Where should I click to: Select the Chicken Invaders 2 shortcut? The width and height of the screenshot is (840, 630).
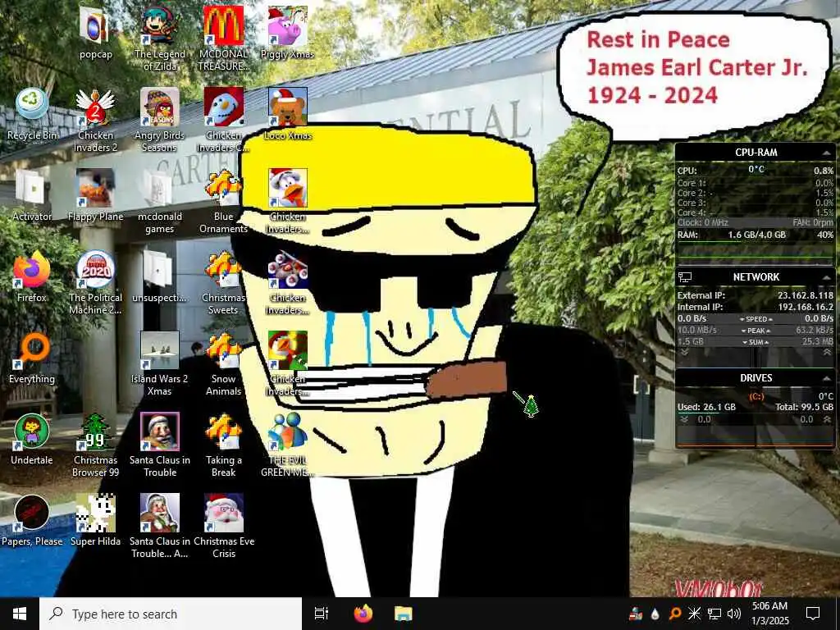click(95, 120)
